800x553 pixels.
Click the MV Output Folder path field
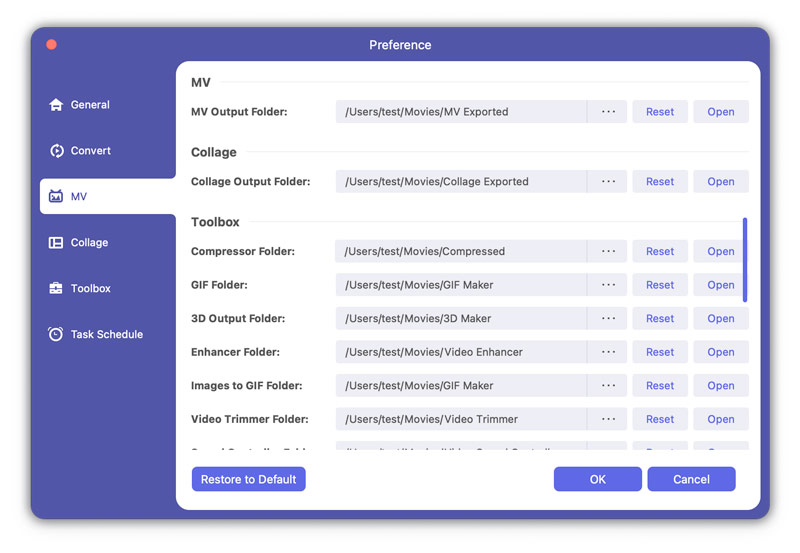(460, 112)
